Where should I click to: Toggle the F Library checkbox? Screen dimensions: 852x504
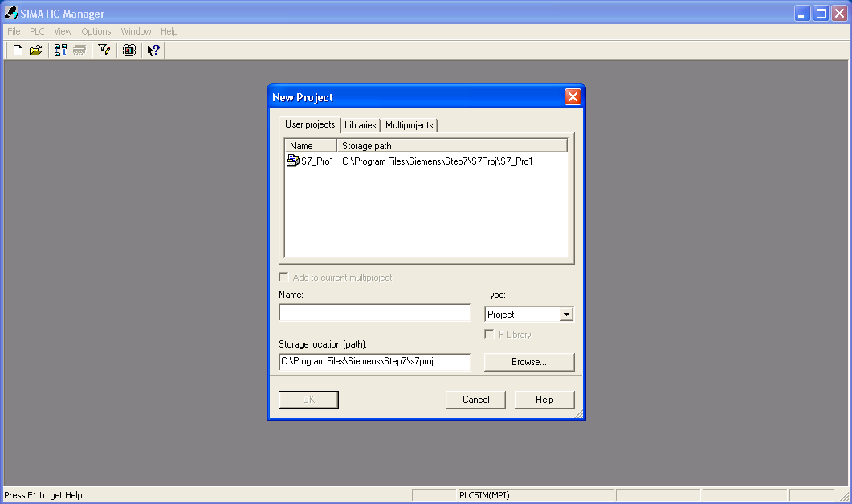[x=490, y=335]
